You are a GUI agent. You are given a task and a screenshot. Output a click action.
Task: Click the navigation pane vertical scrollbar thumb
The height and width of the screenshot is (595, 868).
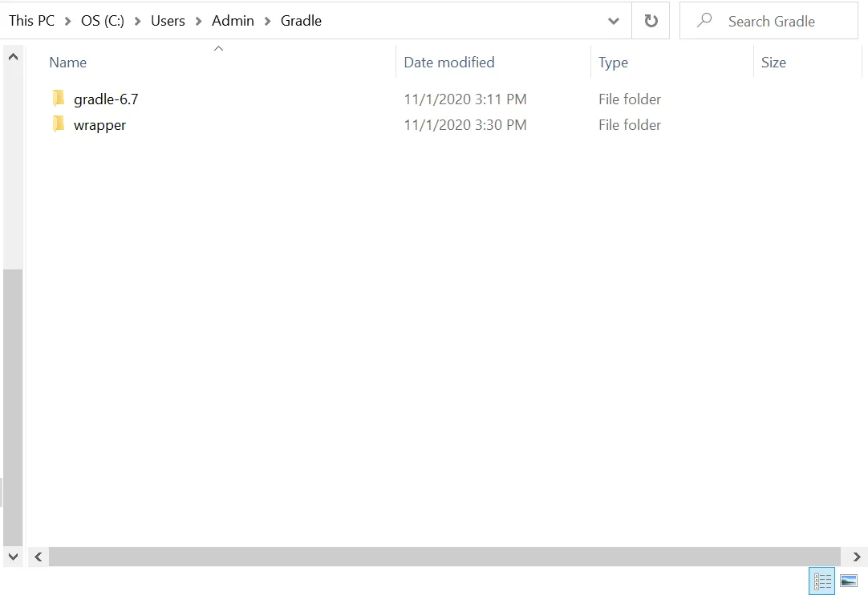pos(14,408)
